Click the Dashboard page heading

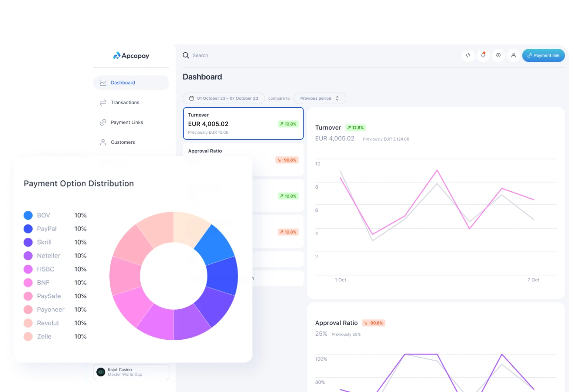click(x=202, y=77)
